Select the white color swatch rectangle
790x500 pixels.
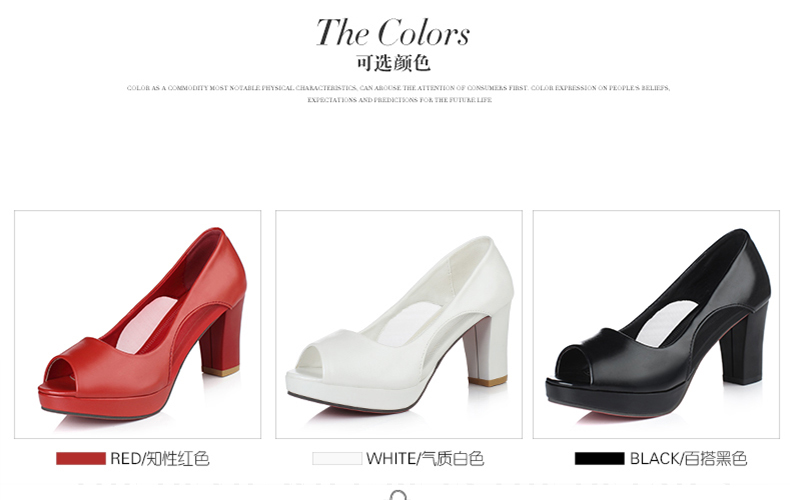tap(337, 458)
